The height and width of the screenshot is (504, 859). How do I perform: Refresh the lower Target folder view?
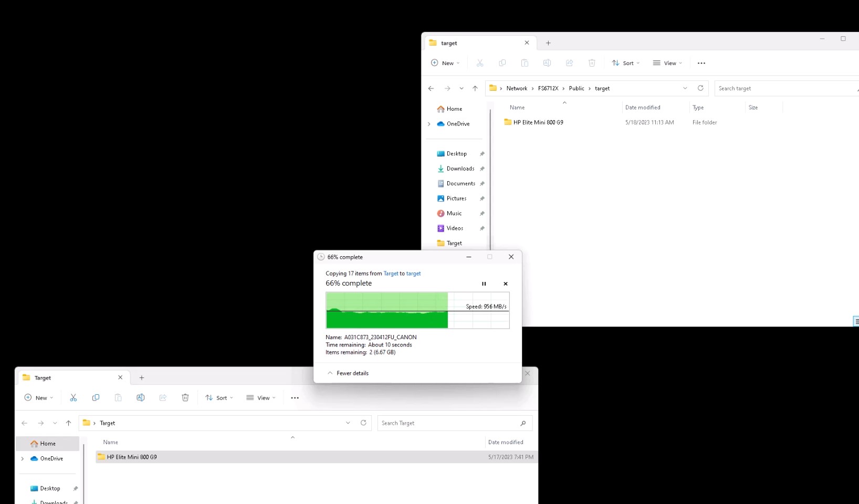363,423
